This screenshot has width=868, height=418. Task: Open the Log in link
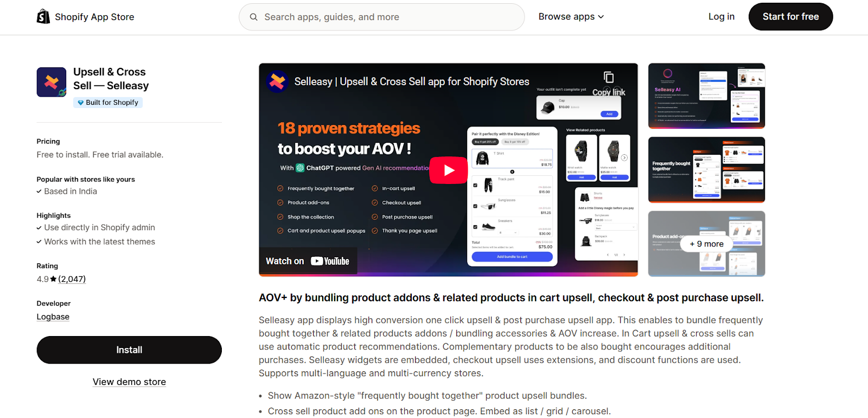tap(722, 17)
